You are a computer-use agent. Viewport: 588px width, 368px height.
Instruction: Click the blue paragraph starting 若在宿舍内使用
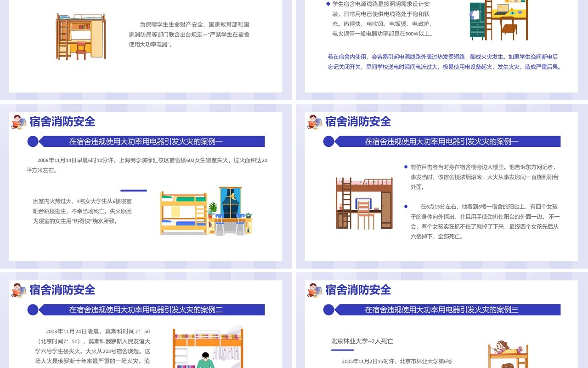pyautogui.click(x=445, y=62)
